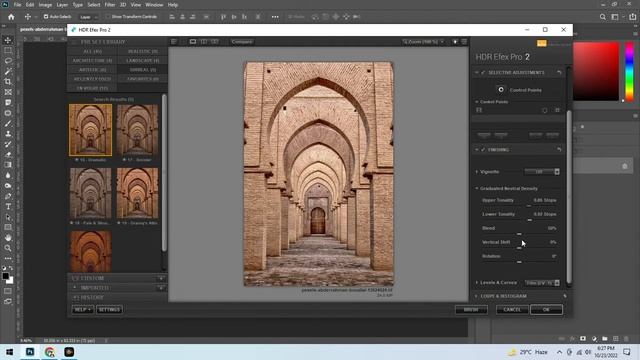Image resolution: width=640 pixels, height=360 pixels.
Task: Toggle Finishing section checkmark
Action: (x=483, y=150)
